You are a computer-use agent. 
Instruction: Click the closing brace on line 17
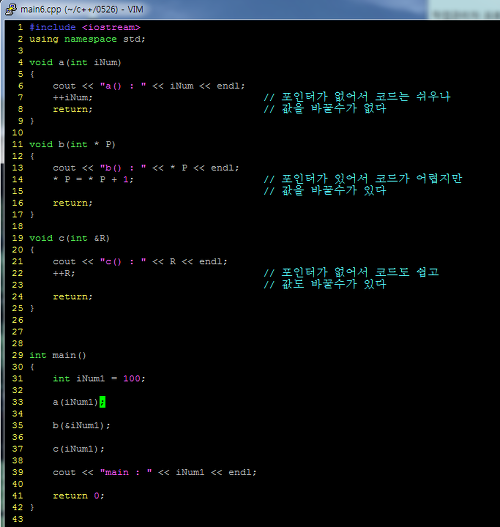pos(32,214)
